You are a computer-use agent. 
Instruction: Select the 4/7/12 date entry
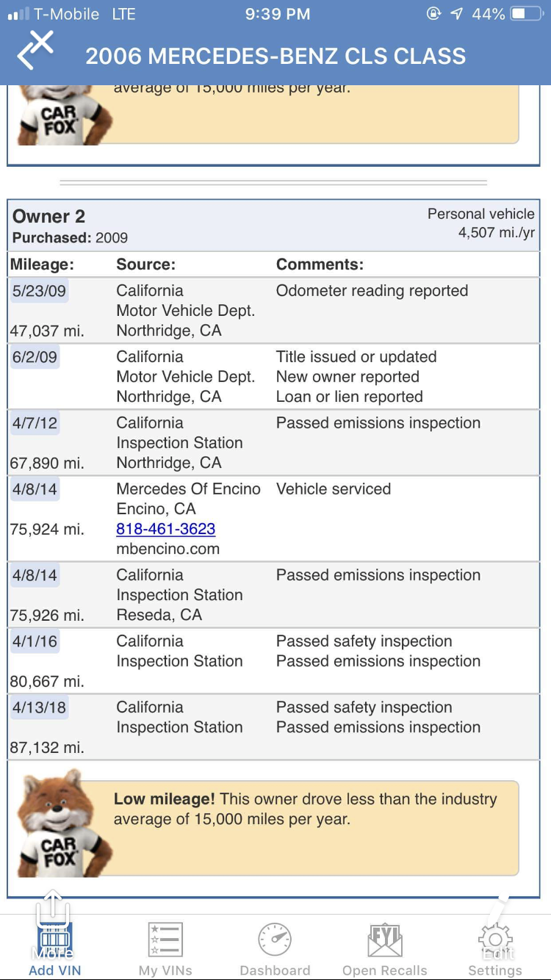(x=35, y=423)
